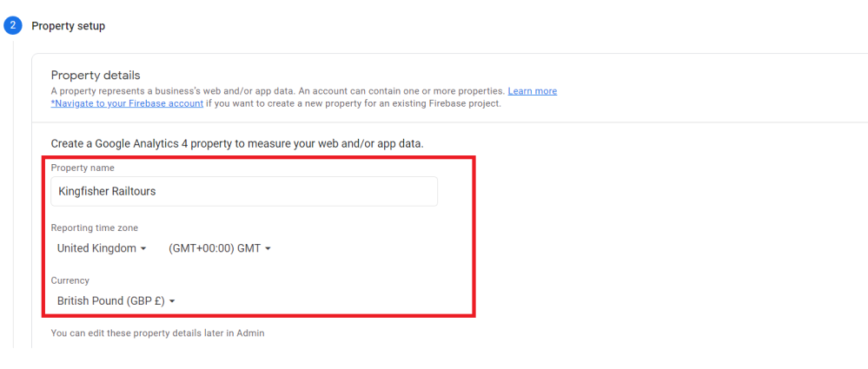The image size is (868, 369).
Task: Click the caret next to GMT
Action: [268, 249]
